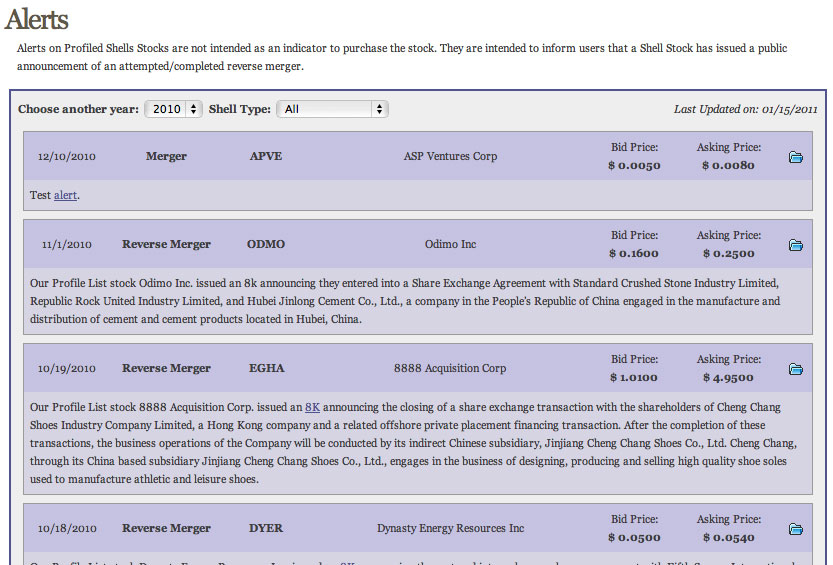833x565 pixels.
Task: Open the 8K link in 8888 Acquisition description
Action: (312, 407)
